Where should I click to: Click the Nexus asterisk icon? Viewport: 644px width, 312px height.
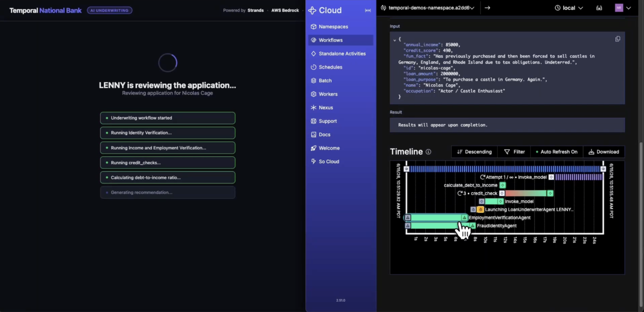[x=314, y=107]
